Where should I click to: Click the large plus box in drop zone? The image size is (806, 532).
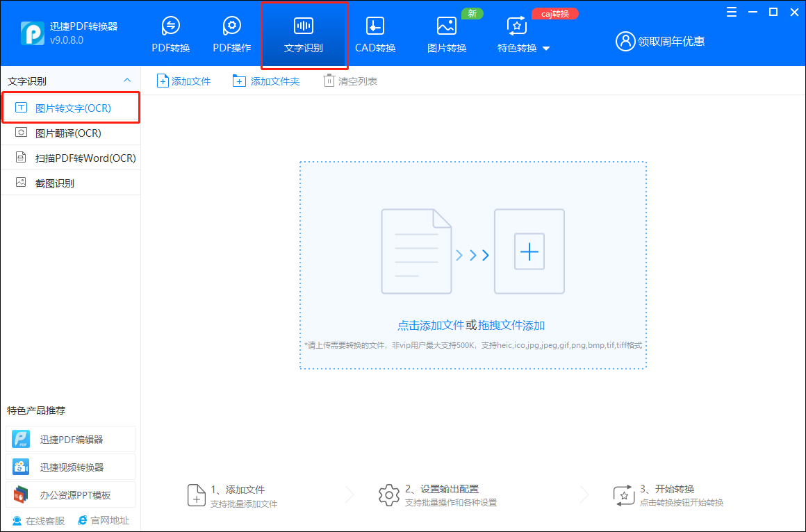click(529, 251)
